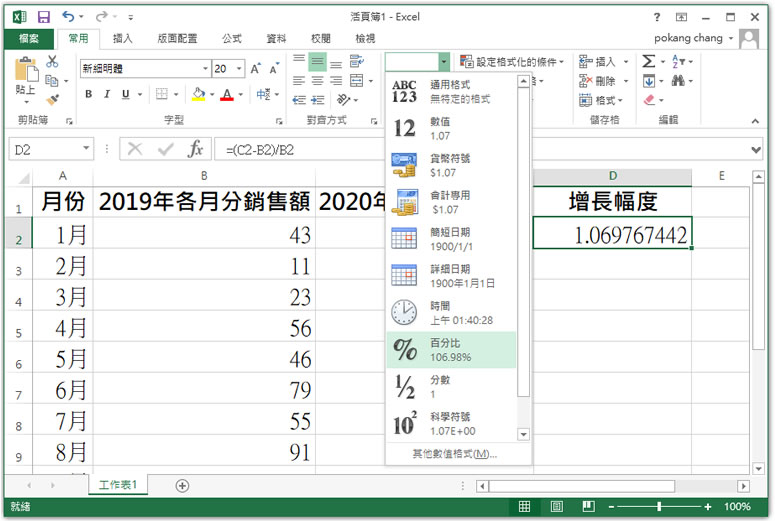Click the Wrap Text icon
Screen dimensions: 775x521
coord(356,61)
